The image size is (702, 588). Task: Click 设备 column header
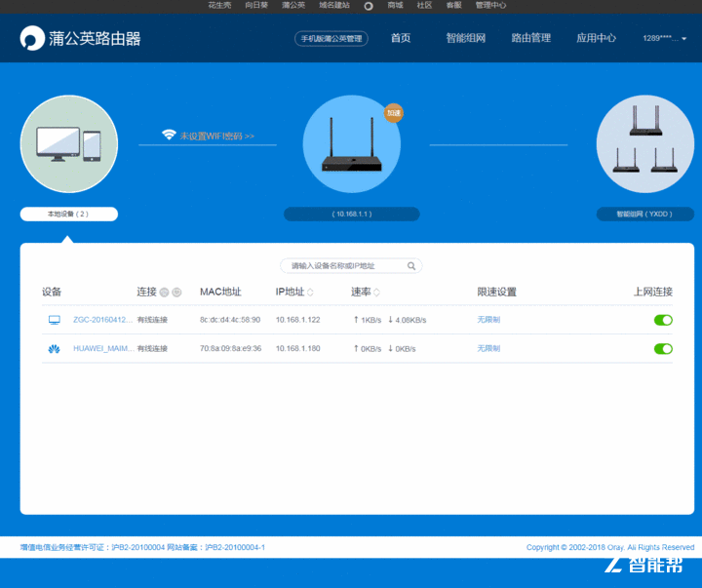click(x=52, y=292)
